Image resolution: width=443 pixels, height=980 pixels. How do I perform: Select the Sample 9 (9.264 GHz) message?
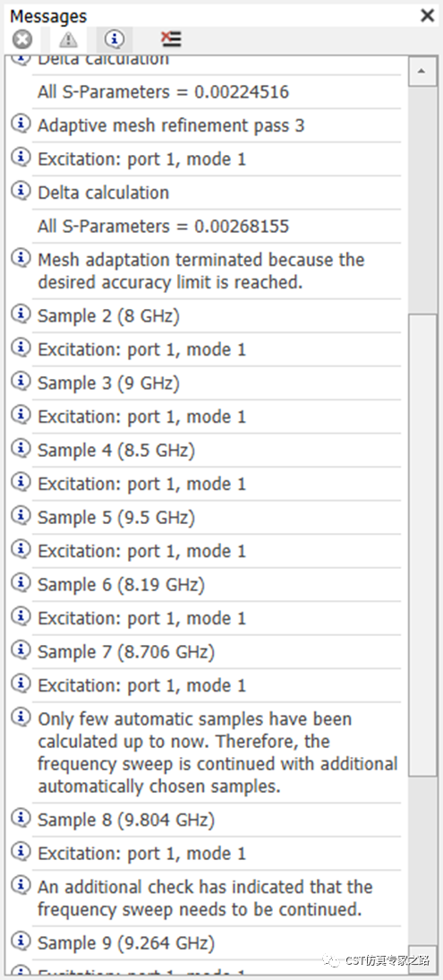(x=217, y=943)
